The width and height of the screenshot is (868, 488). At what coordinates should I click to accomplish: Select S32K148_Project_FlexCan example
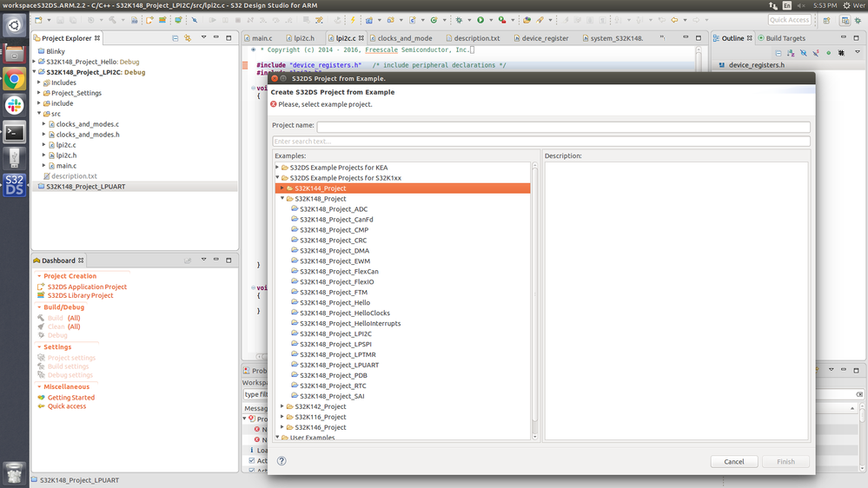(x=339, y=271)
